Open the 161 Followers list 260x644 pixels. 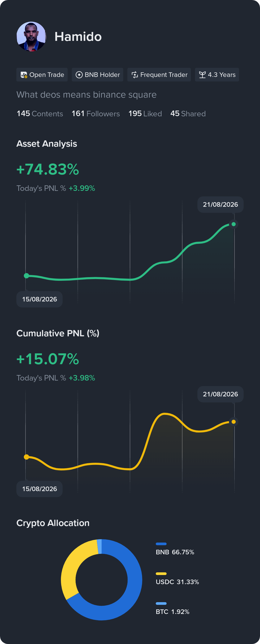click(x=96, y=114)
